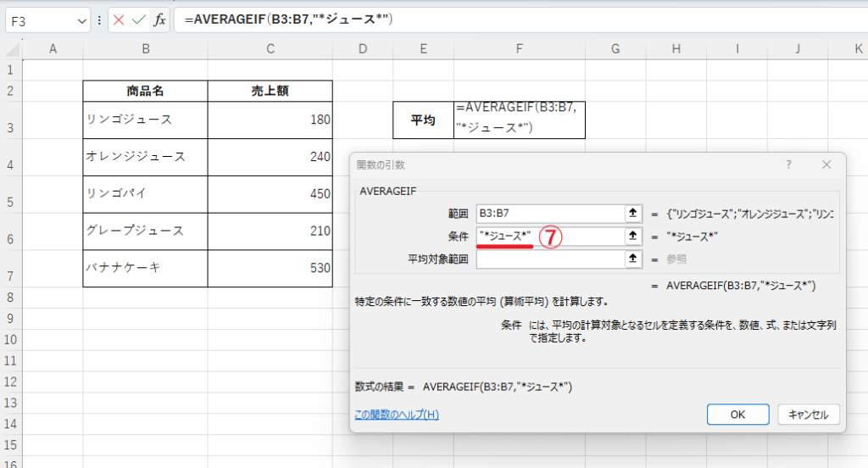868x468 pixels.
Task: Select column C header
Action: [270, 50]
